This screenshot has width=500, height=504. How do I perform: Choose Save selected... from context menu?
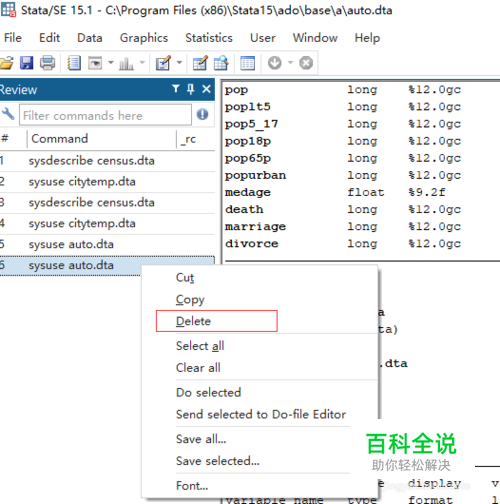coord(260,461)
